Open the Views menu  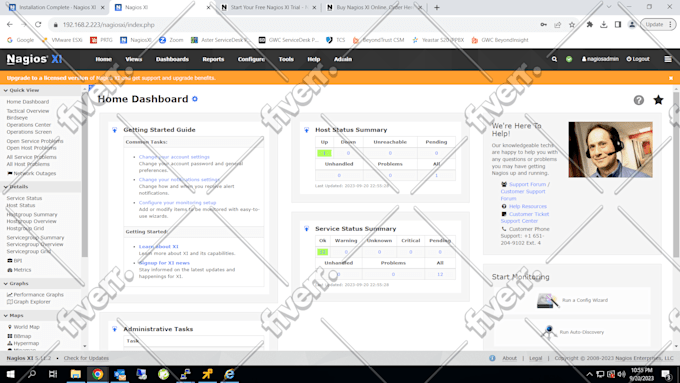point(134,59)
